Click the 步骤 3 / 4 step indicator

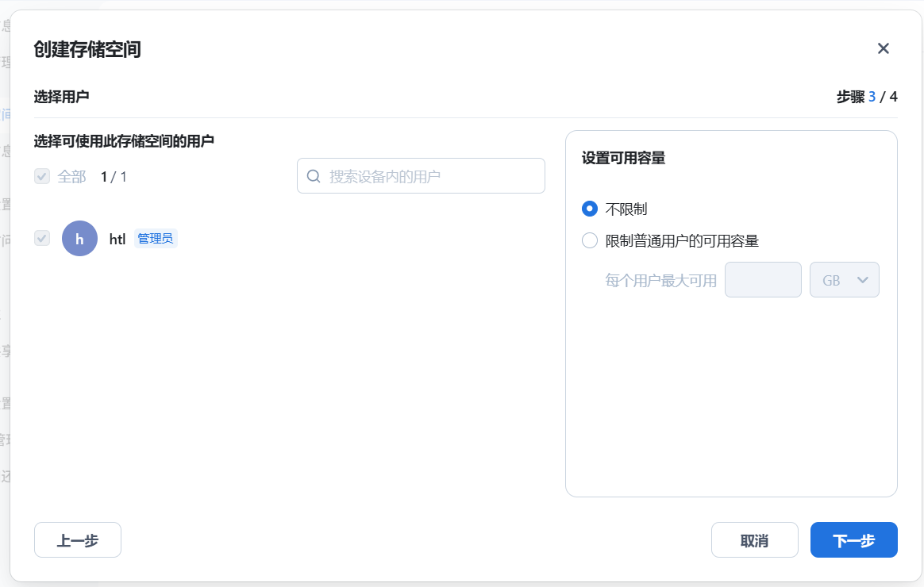866,97
